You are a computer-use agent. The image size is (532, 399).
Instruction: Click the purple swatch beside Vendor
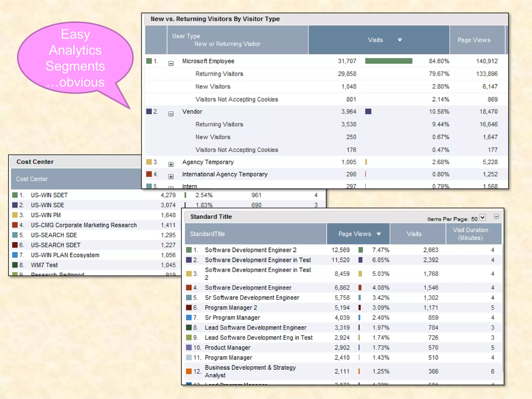pyautogui.click(x=149, y=111)
